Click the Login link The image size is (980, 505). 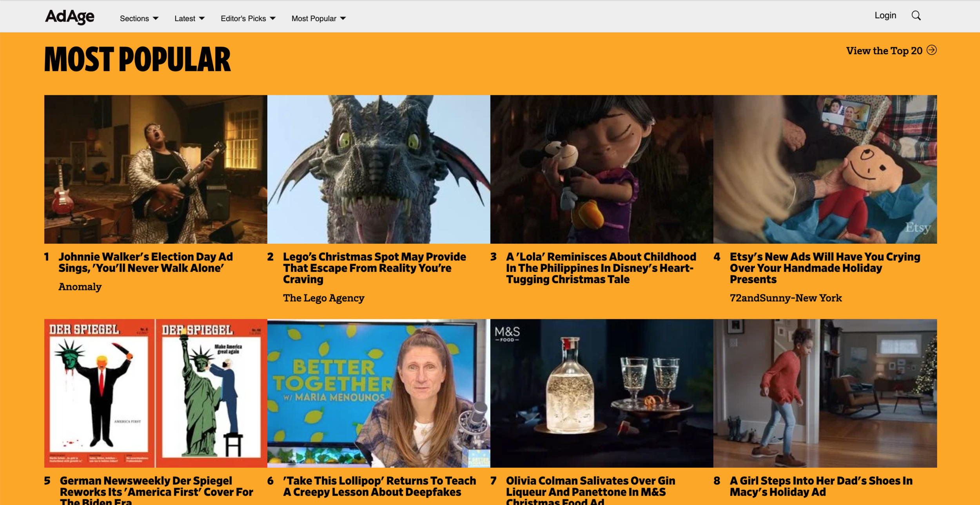pyautogui.click(x=886, y=15)
